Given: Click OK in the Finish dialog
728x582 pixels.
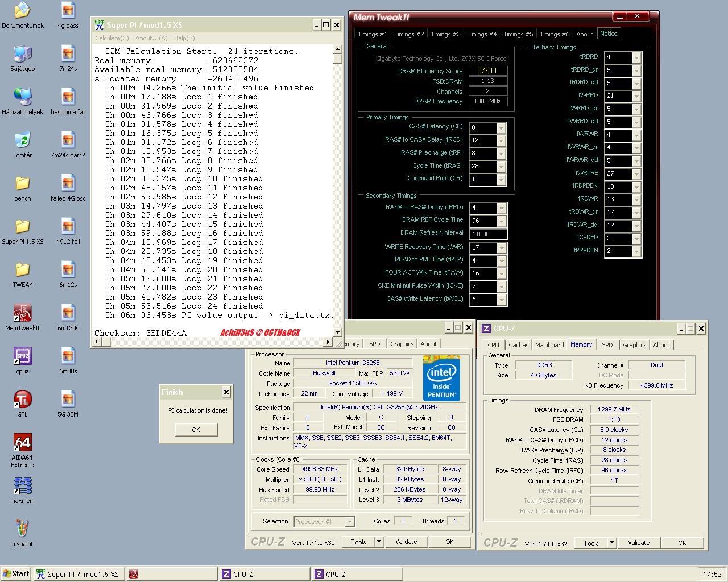Looking at the screenshot, I should [x=196, y=430].
